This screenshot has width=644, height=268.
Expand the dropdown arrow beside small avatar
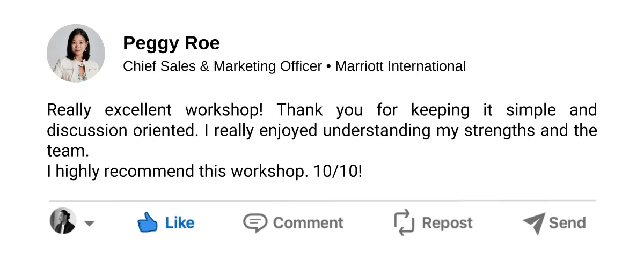(x=89, y=224)
